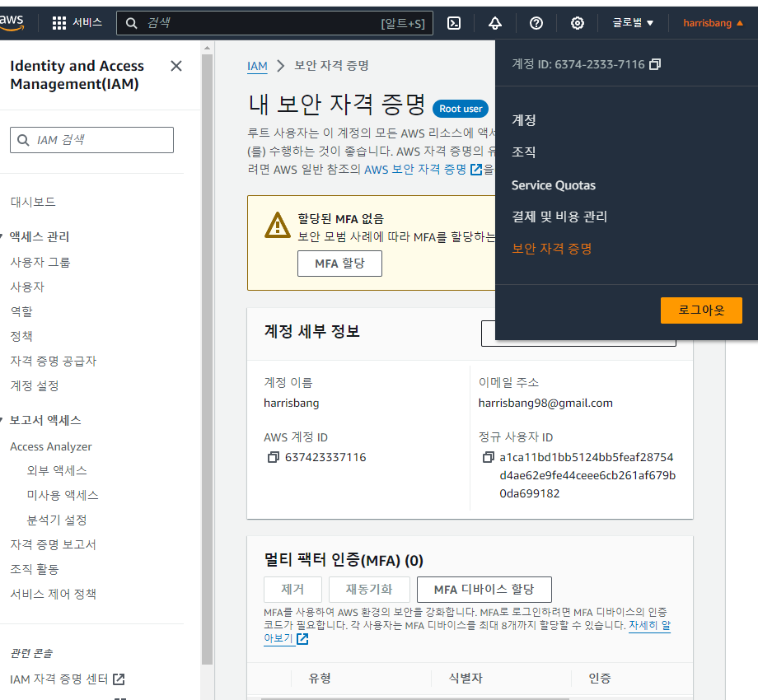The height and width of the screenshot is (700, 758).
Task: Copy AWS 계정 ID 637423337116 icon
Action: pos(274,457)
